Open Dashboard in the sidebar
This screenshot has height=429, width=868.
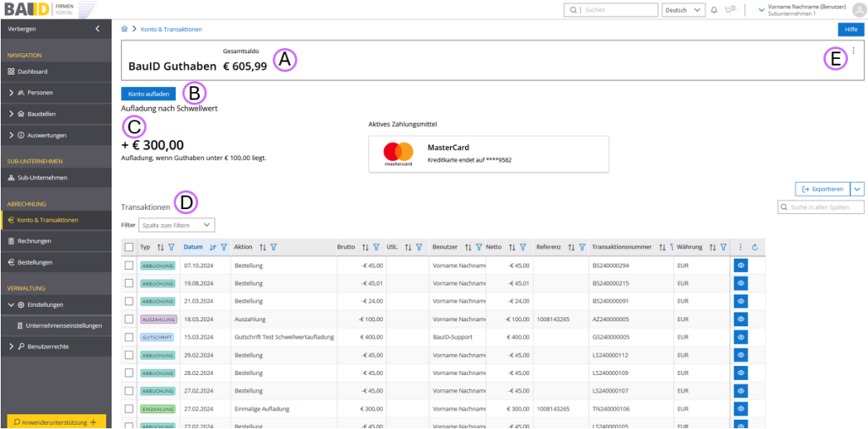pos(56,72)
